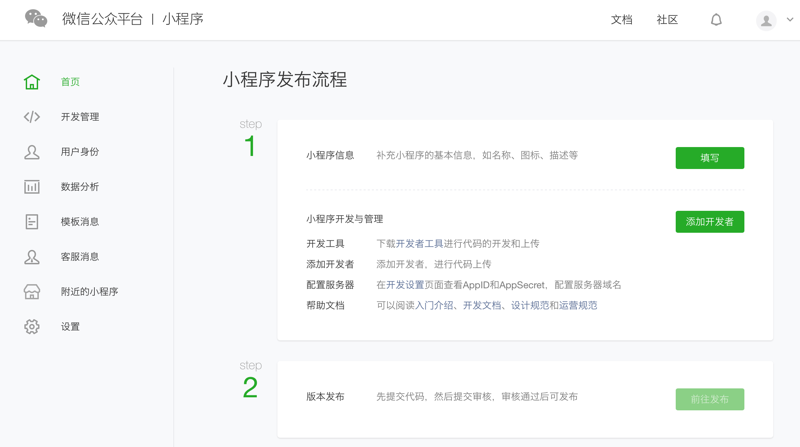This screenshot has width=800, height=447.
Task: Open the 社区 menu in header
Action: pyautogui.click(x=667, y=20)
